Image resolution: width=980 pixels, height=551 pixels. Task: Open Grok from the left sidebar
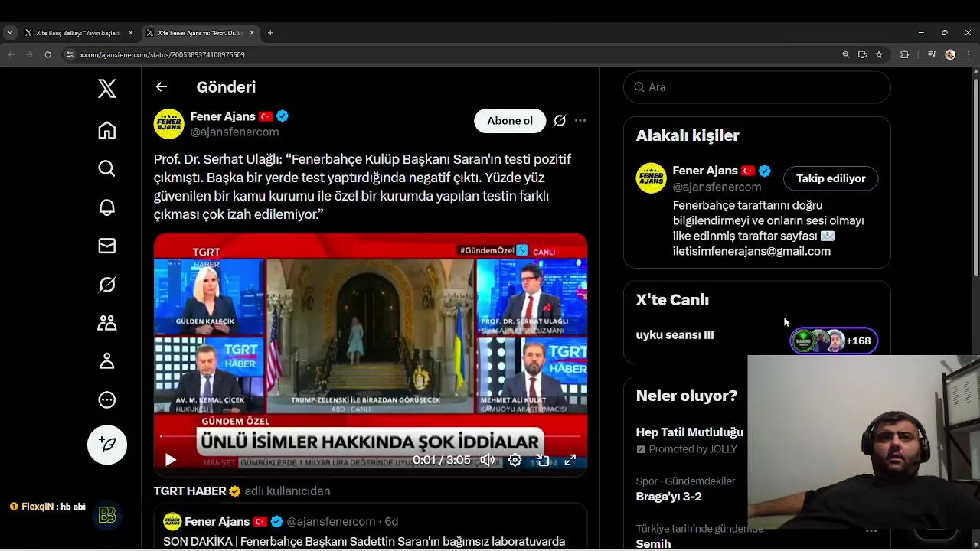[x=107, y=285]
